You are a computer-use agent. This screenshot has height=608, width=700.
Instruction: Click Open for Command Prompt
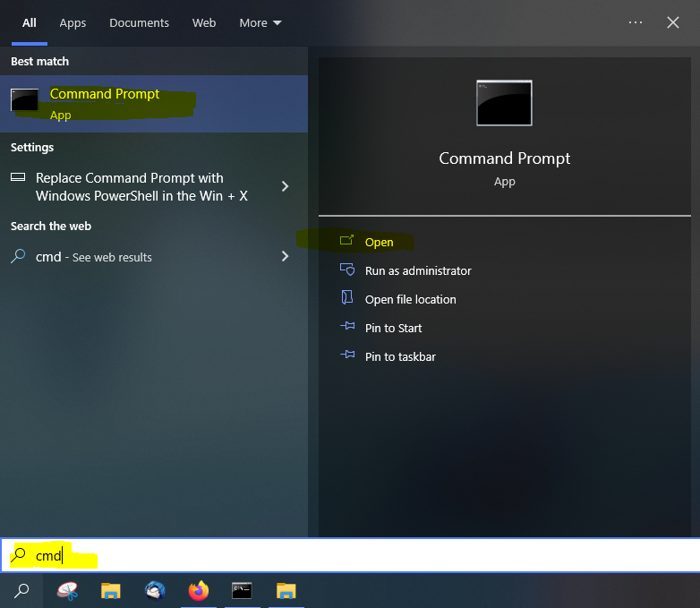pos(379,242)
